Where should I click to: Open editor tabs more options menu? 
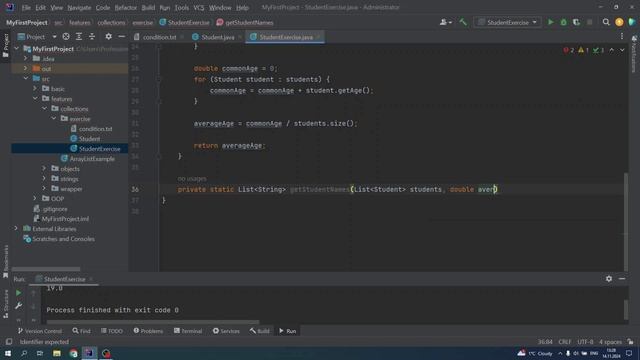pyautogui.click(x=622, y=37)
